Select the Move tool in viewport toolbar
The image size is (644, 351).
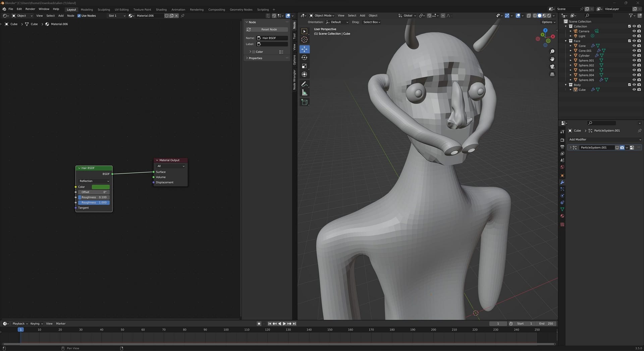(304, 49)
